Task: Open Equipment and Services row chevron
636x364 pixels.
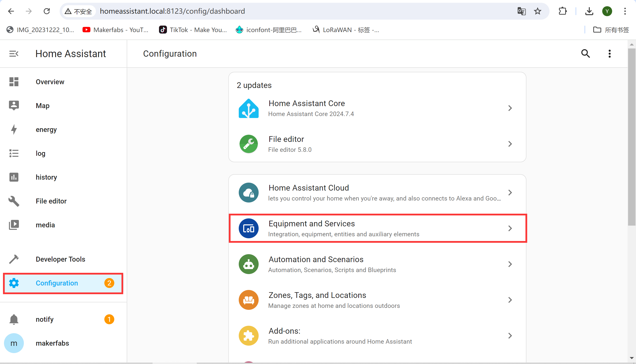Action: coord(510,228)
